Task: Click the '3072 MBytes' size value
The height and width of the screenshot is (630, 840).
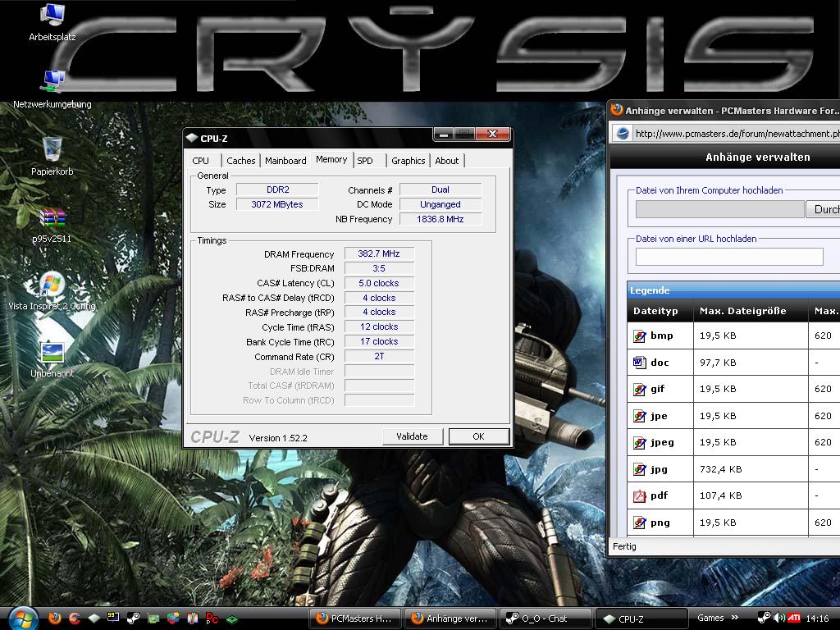Action: (x=277, y=204)
